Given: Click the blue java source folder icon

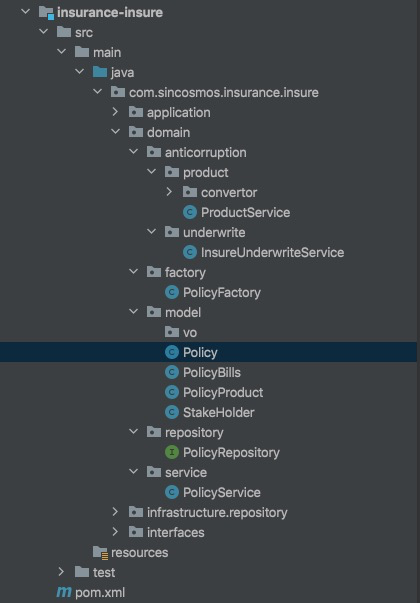Looking at the screenshot, I should [100, 72].
